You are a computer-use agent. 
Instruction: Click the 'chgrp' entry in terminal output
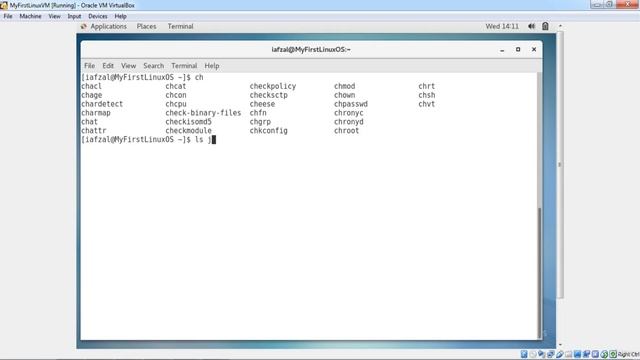[260, 122]
